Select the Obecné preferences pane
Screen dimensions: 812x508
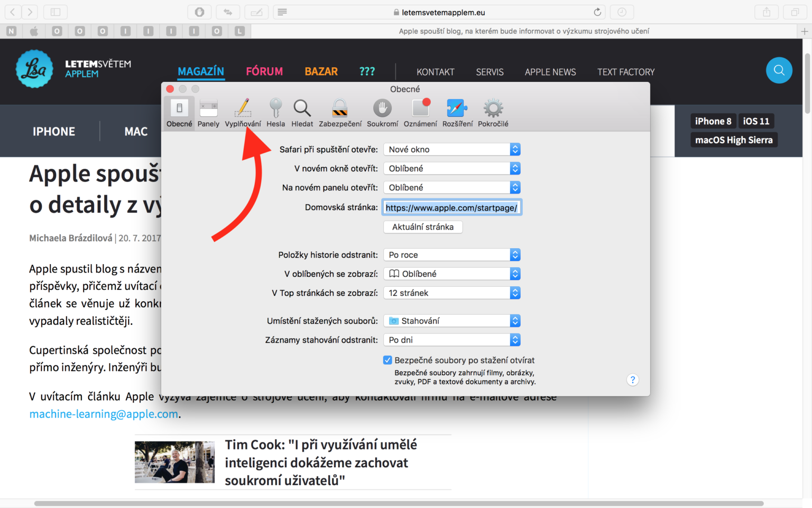point(179,113)
